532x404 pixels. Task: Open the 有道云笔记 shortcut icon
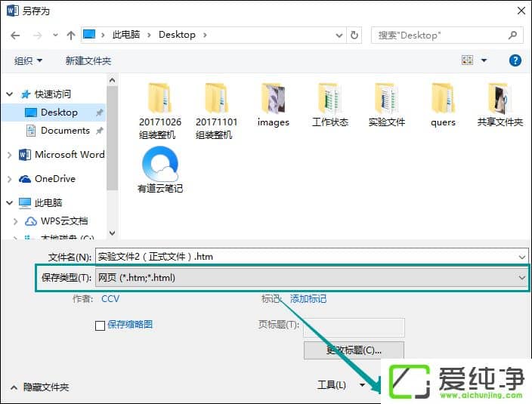(x=160, y=164)
